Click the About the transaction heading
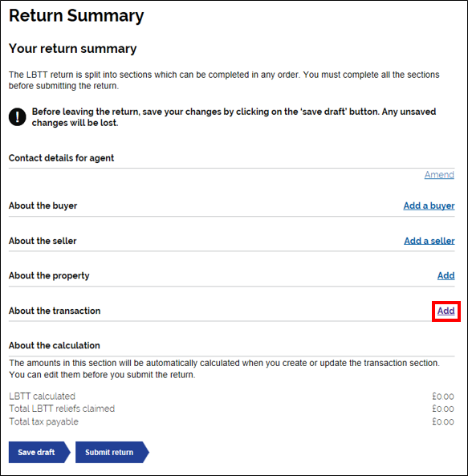This screenshot has height=476, width=468. tap(55, 311)
